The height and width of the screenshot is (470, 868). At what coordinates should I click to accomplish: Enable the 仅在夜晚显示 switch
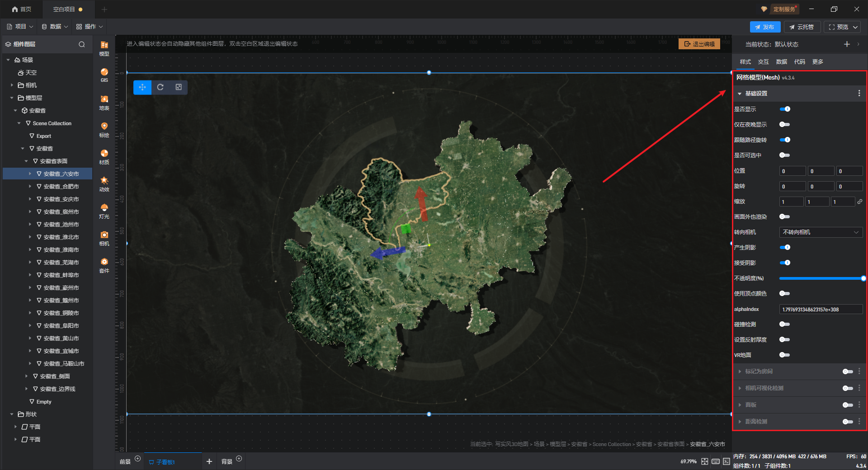[785, 124]
